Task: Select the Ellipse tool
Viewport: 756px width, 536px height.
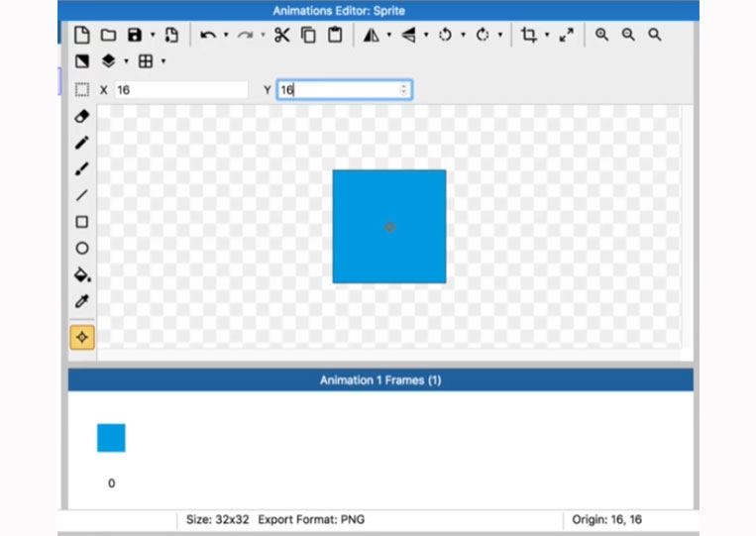Action: point(82,249)
